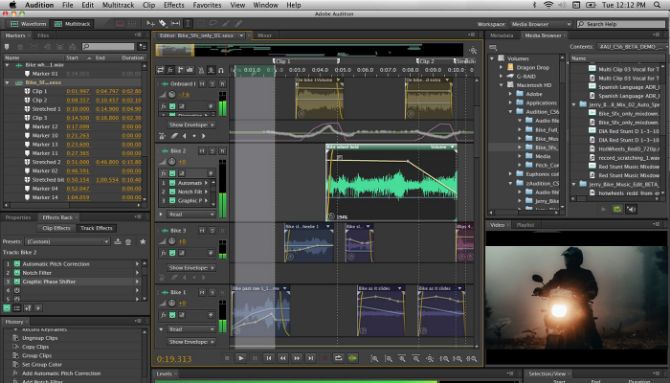Open the Editor session name dropdown
This screenshot has width=670, height=383.
pyautogui.click(x=241, y=35)
